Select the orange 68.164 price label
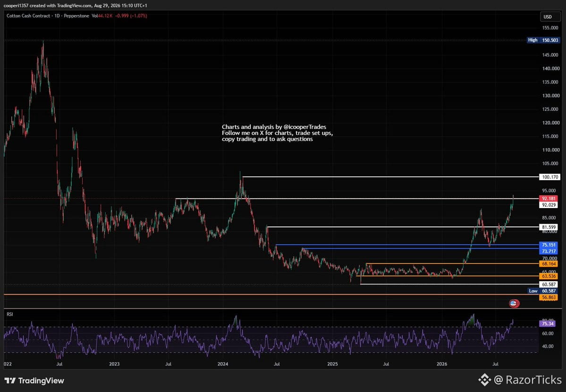The image size is (566, 392). click(x=549, y=264)
